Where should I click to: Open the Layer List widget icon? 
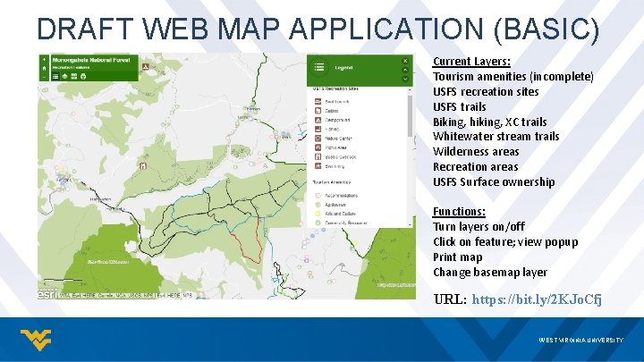coord(65,76)
